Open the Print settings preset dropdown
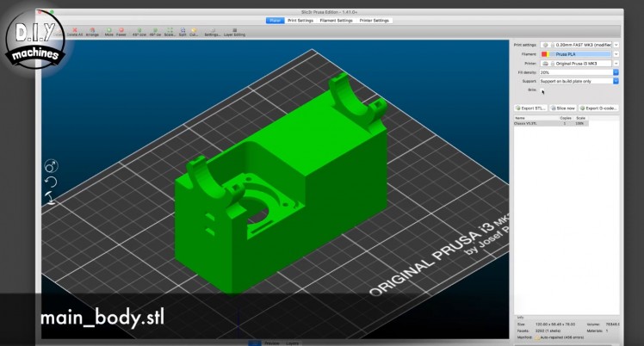 pos(616,44)
